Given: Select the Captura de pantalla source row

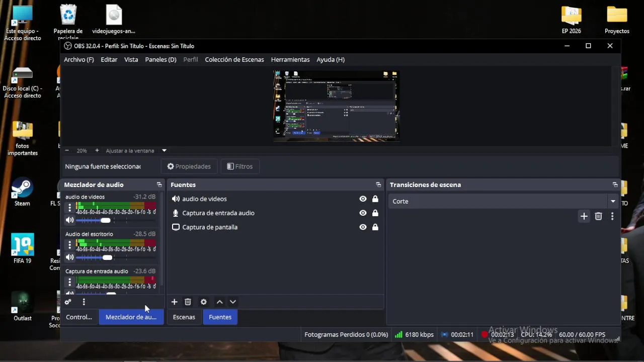Looking at the screenshot, I should click(x=275, y=227).
